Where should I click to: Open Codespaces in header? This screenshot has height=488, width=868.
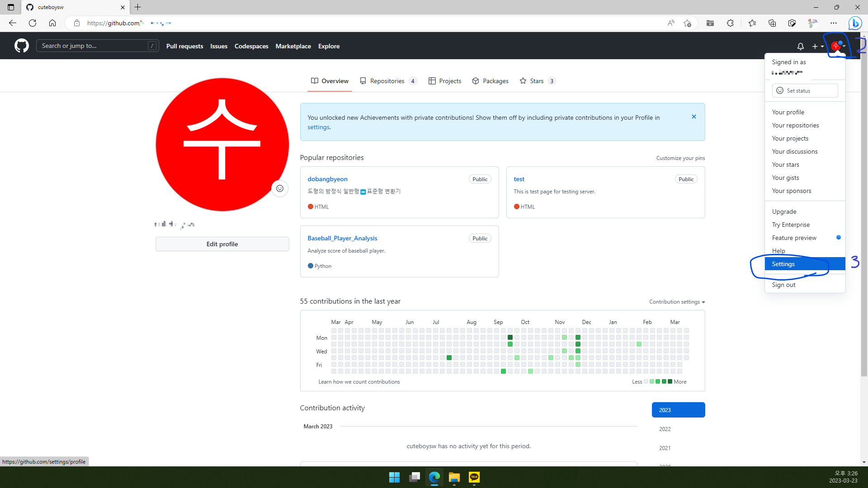coord(251,46)
